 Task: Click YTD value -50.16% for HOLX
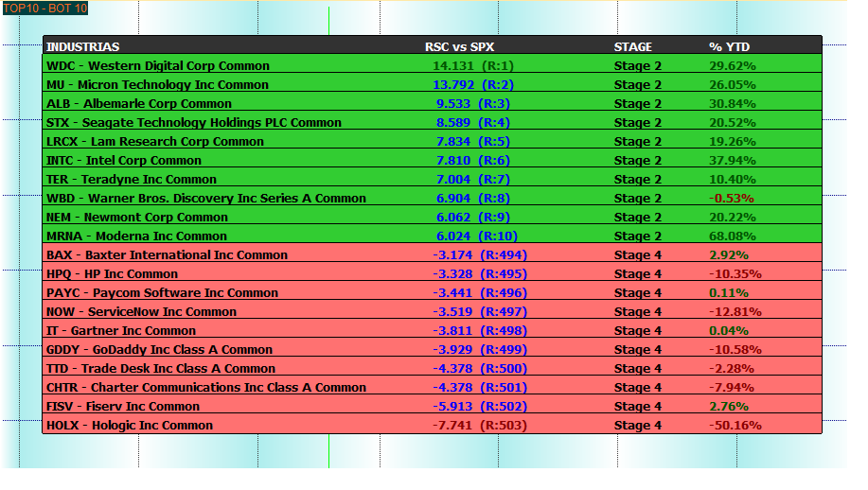tap(735, 425)
